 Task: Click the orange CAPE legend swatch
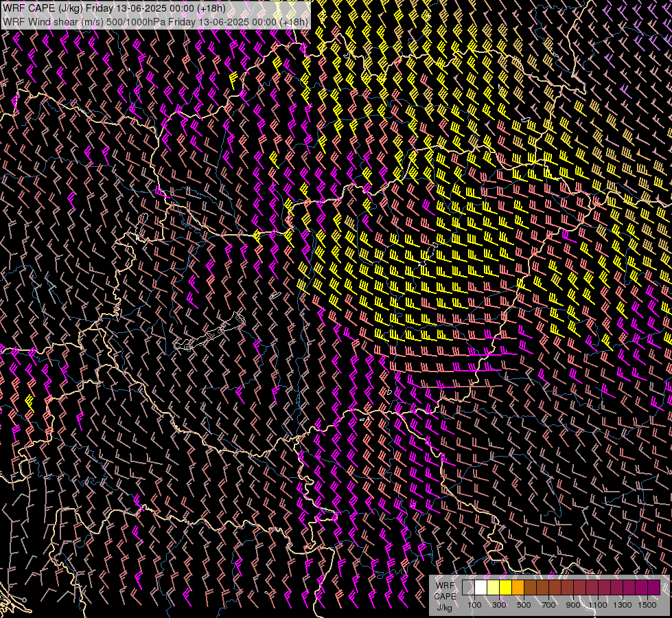[518, 588]
